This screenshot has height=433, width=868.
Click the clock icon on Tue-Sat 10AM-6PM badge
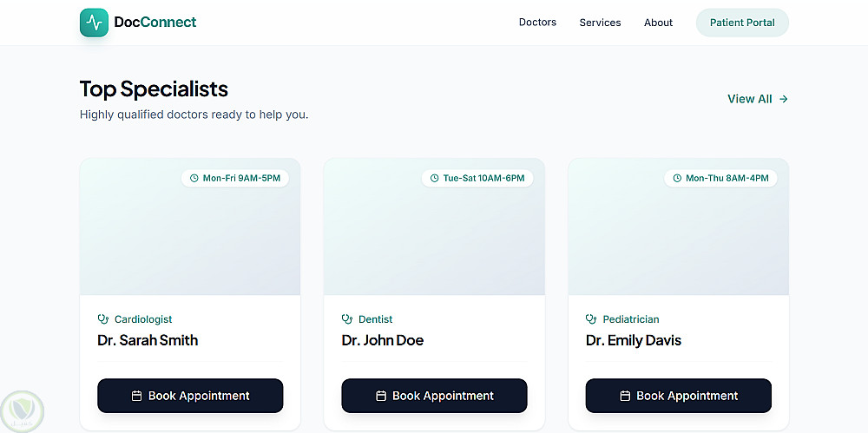coord(435,178)
